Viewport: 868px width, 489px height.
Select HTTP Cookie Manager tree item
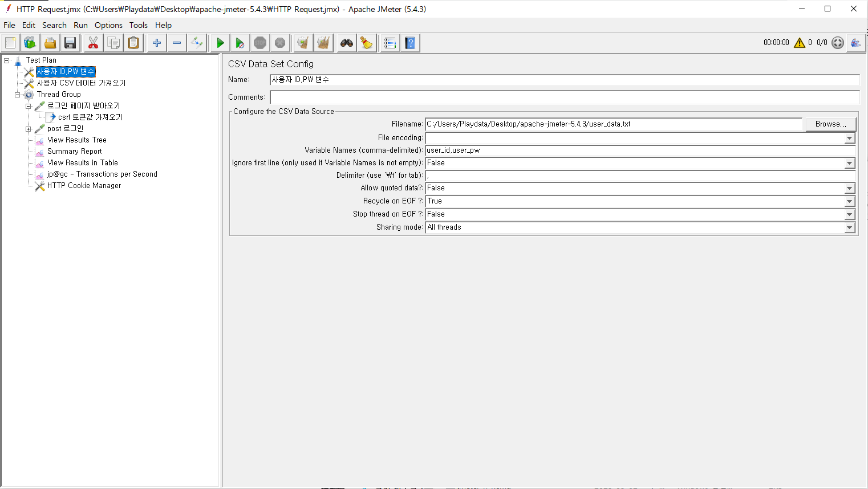(x=84, y=186)
